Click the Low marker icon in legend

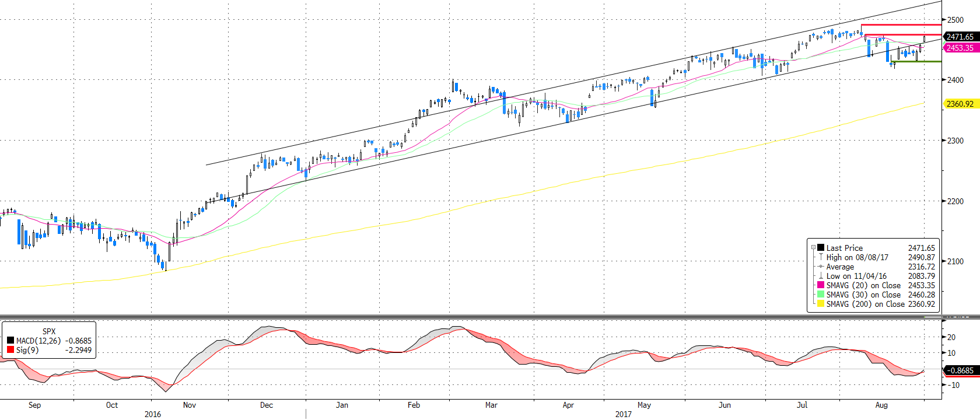tap(821, 275)
